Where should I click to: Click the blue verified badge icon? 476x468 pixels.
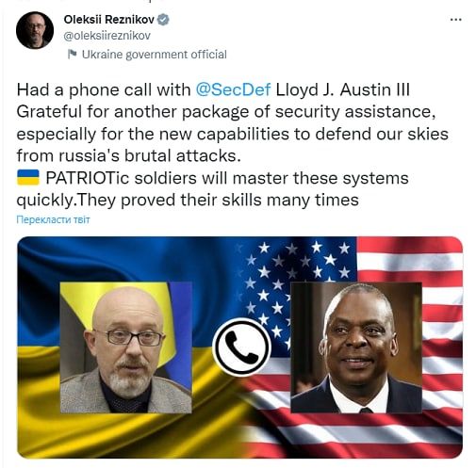[163, 20]
